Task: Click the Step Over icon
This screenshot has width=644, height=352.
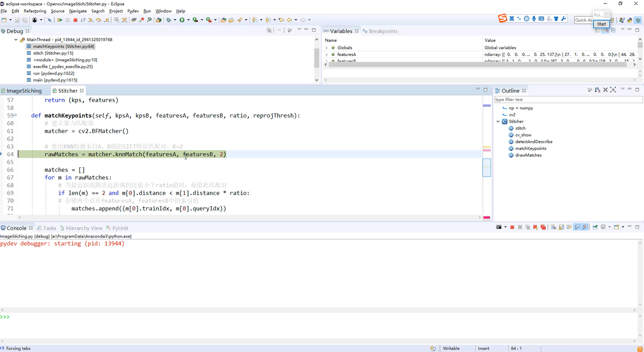Action: click(98, 20)
